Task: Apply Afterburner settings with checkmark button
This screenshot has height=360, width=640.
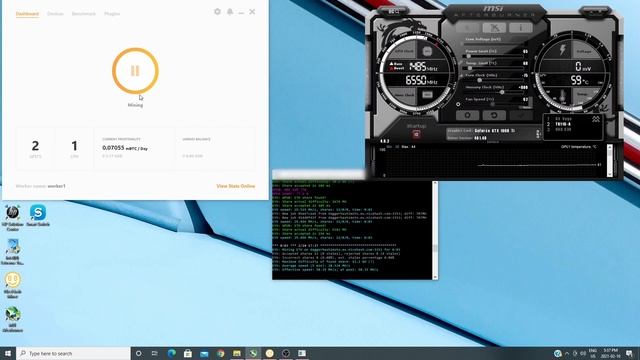Action: (x=520, y=116)
